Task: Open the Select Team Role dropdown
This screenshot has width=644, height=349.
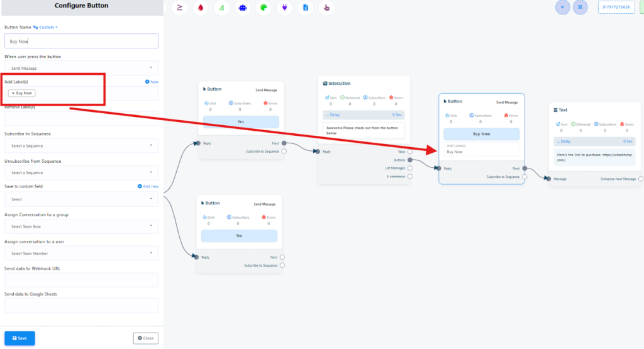Action: pos(81,226)
